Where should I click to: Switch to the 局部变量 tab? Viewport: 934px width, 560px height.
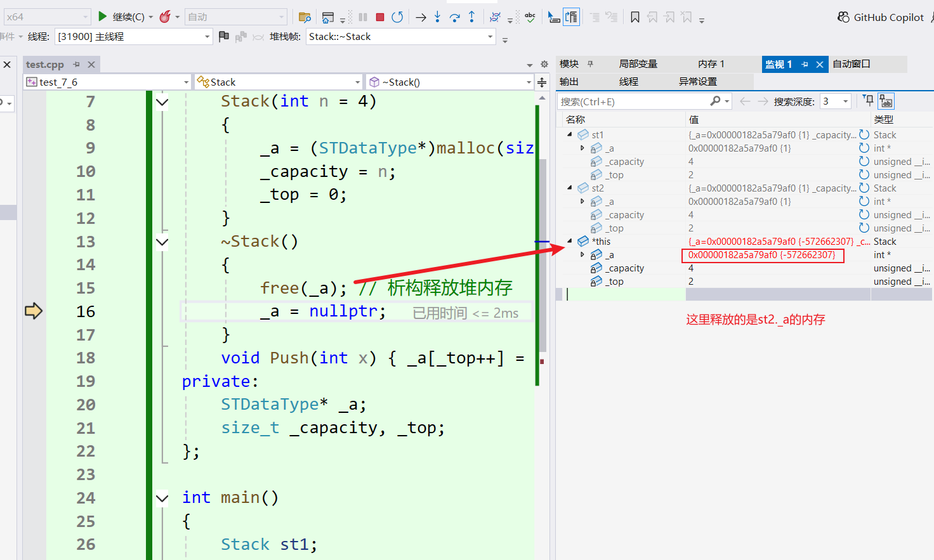[x=638, y=63]
